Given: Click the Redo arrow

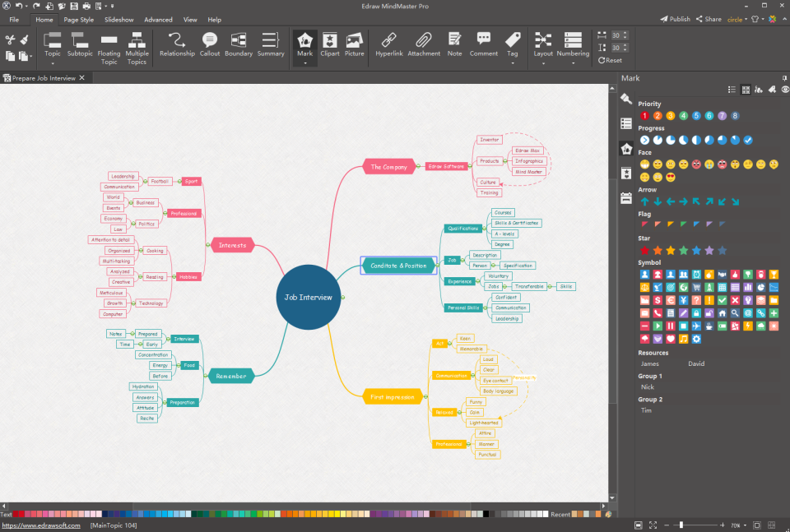Looking at the screenshot, I should tap(35, 6).
